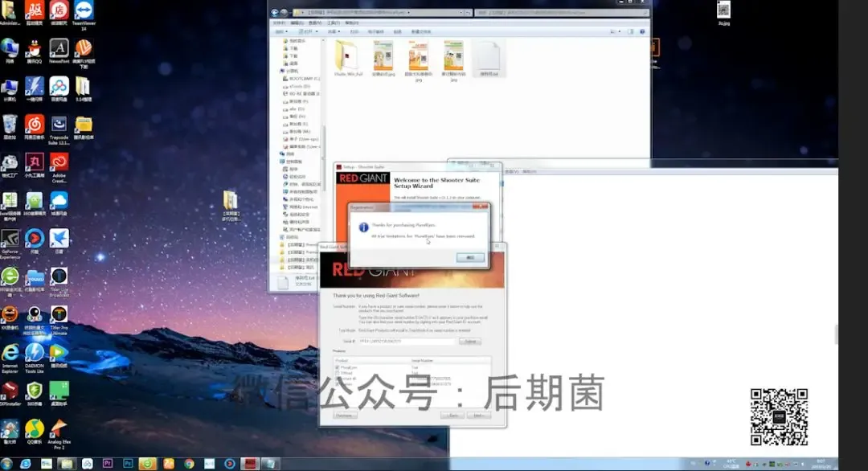868x471 pixels.
Task: Open Google Chrome from the taskbar
Action: pyautogui.click(x=189, y=464)
